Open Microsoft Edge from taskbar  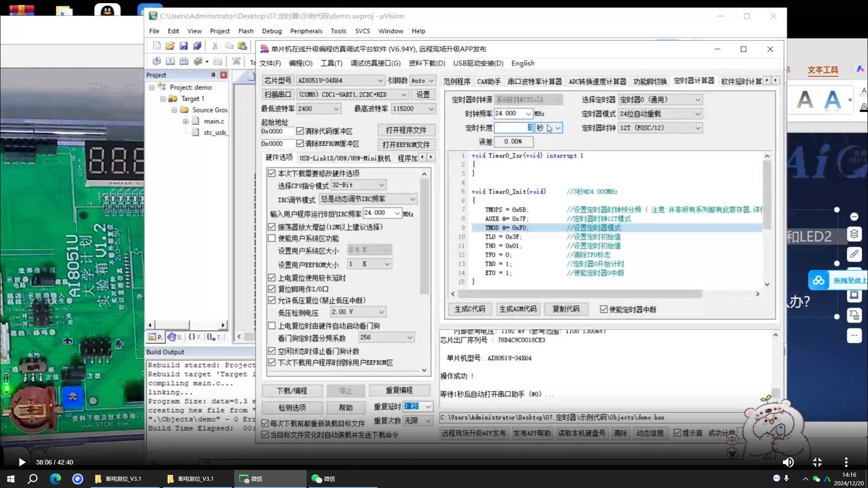coord(55,479)
